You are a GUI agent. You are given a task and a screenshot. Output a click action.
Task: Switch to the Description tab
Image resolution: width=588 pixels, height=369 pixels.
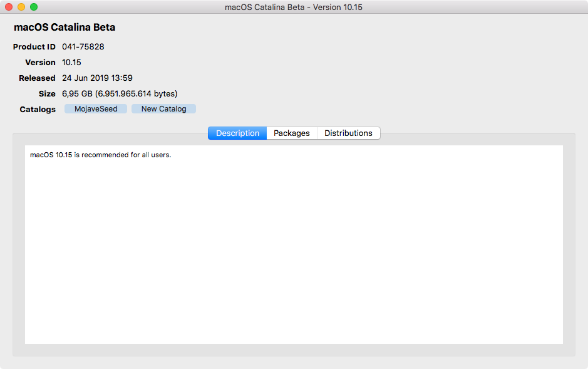point(237,133)
